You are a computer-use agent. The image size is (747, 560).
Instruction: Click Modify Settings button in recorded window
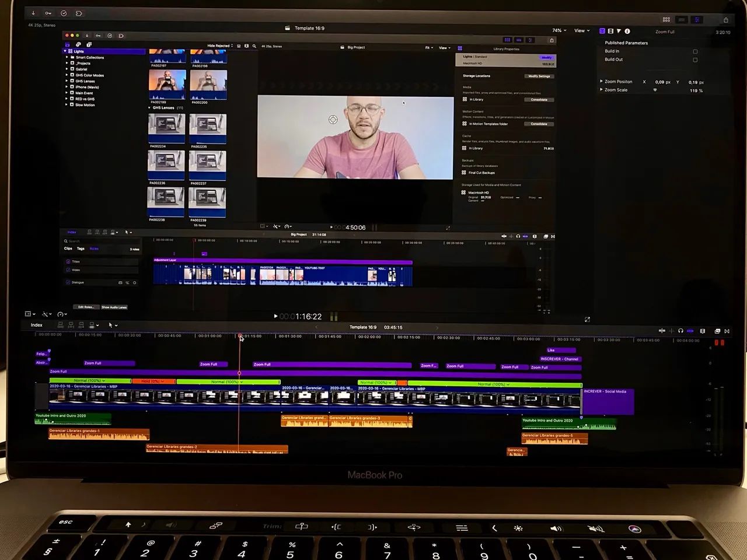click(539, 76)
